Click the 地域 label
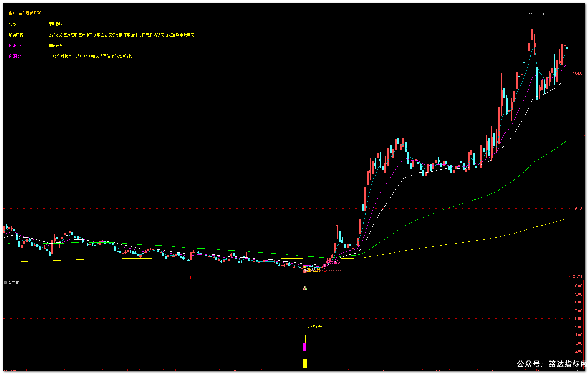588x374 pixels. click(13, 24)
